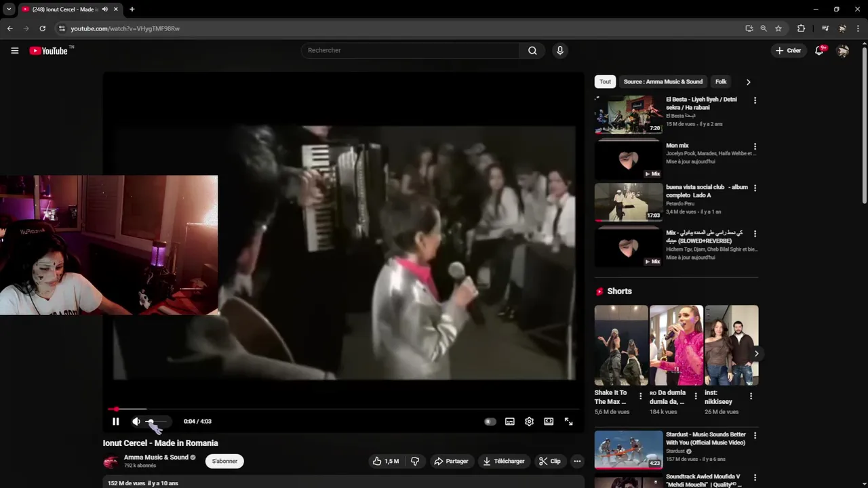
Task: Start voice search with microphone icon
Action: tap(559, 50)
